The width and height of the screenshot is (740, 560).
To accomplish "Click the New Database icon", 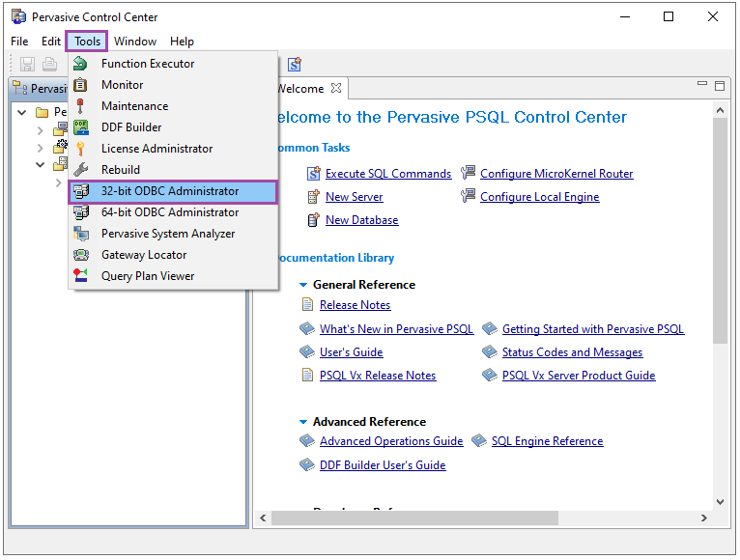I will tap(314, 220).
